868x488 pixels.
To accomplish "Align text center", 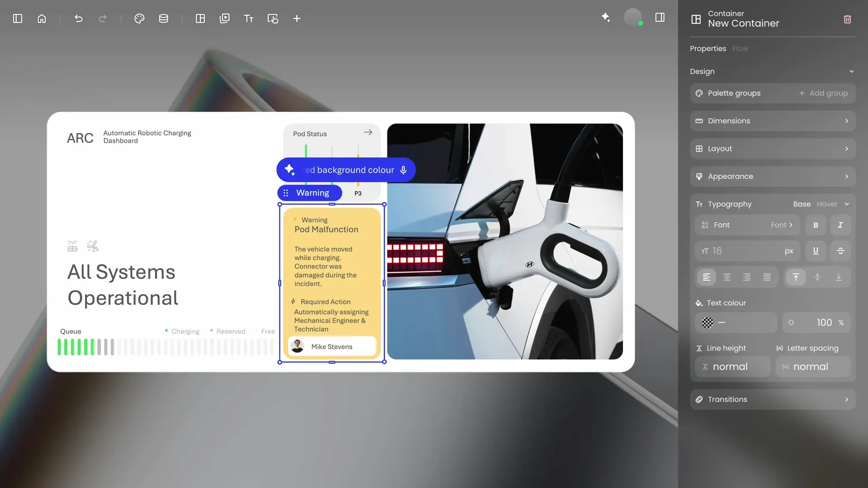I will click(x=727, y=277).
